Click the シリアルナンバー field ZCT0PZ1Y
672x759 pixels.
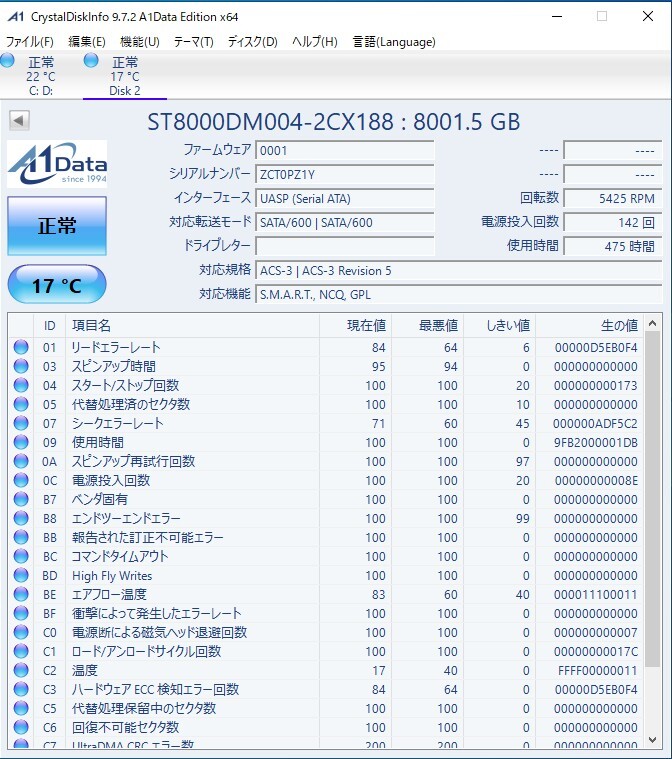(345, 174)
